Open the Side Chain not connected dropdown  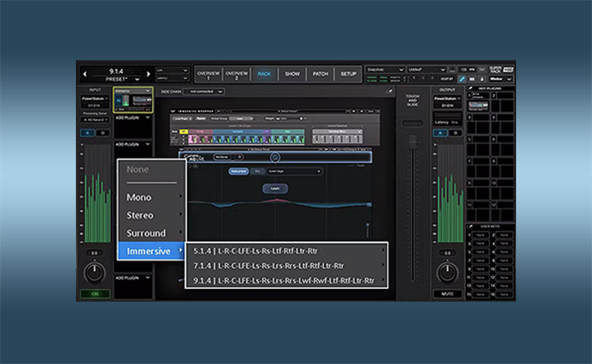[203, 92]
